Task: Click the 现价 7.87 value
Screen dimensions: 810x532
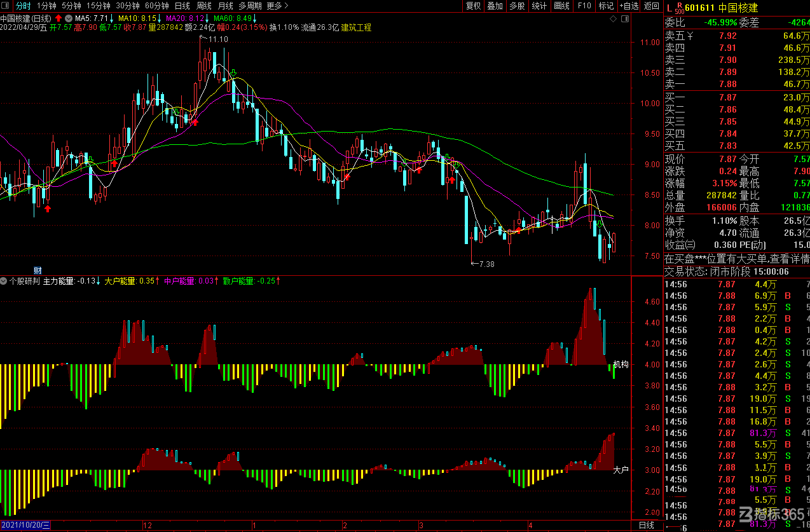Action: pyautogui.click(x=727, y=159)
